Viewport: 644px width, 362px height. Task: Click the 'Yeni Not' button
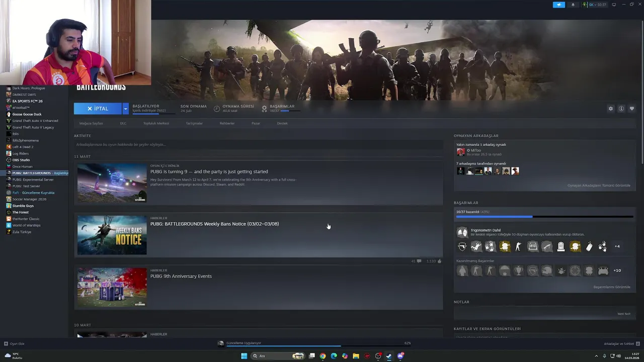pos(624,314)
